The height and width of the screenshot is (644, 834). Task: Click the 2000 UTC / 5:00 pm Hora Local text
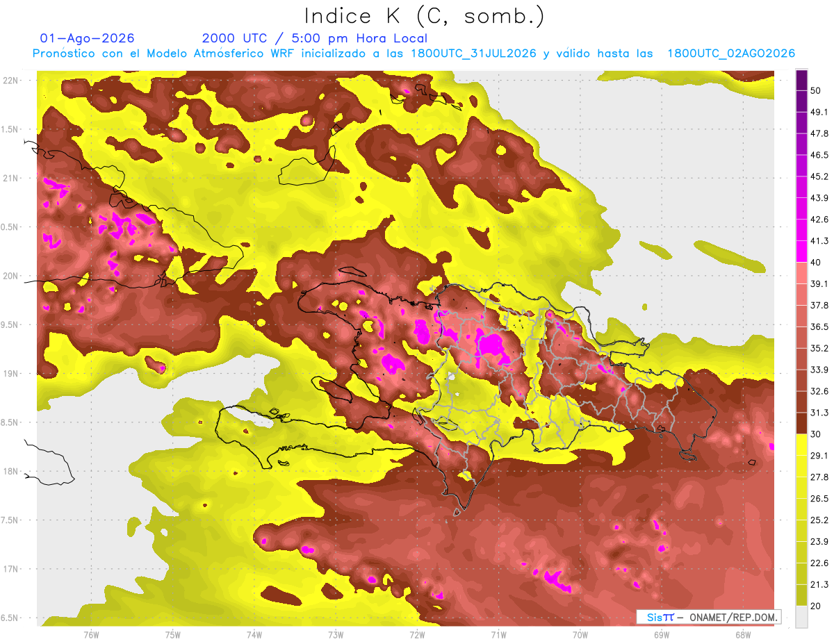click(315, 38)
